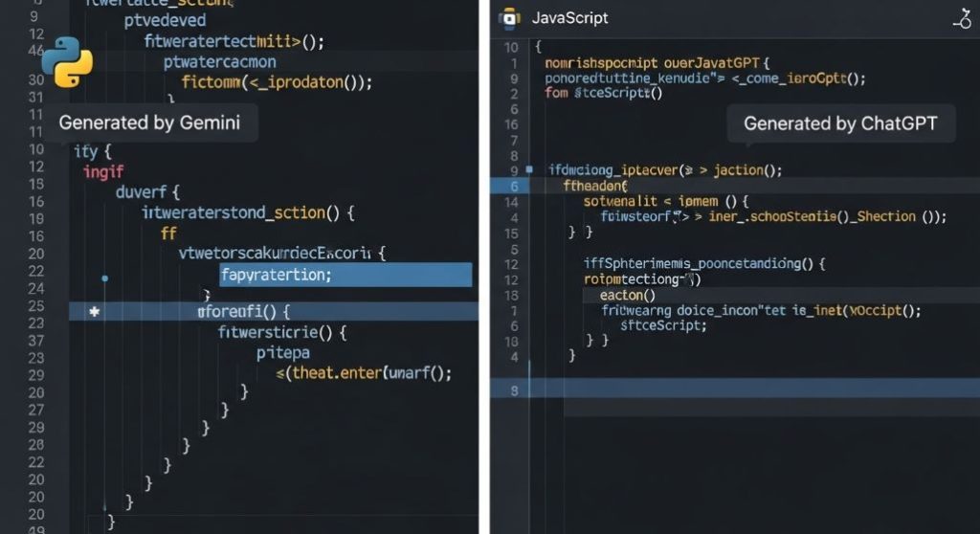The image size is (980, 534).
Task: Click the highlighted "fthaadon{" line in JavaScript panel
Action: coord(595,186)
